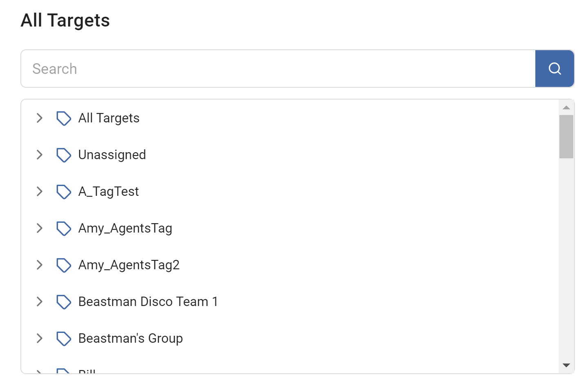Expand the Unassigned tree node

[x=40, y=155]
